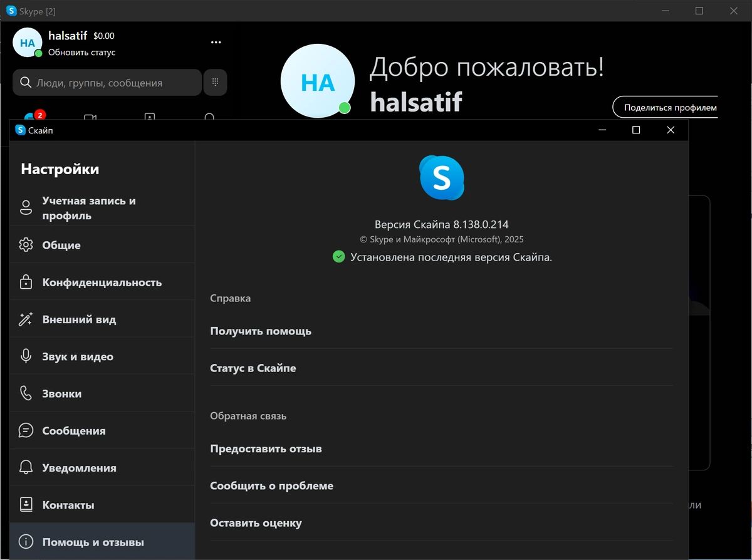Open the dial pad icon next to search
Viewport: 752px width, 560px height.
215,82
